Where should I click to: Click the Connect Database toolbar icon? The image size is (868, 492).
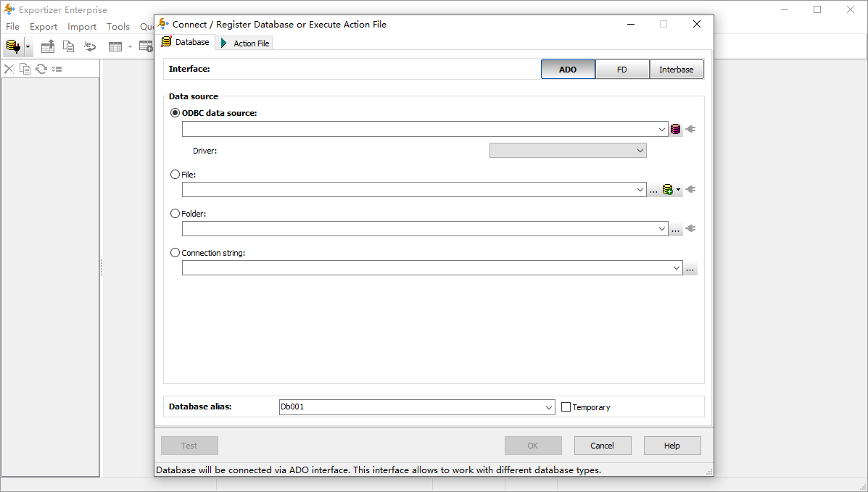13,47
